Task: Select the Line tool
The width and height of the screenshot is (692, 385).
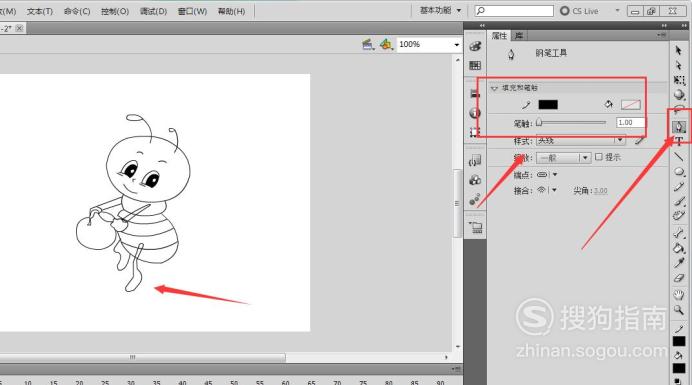Action: [679, 156]
